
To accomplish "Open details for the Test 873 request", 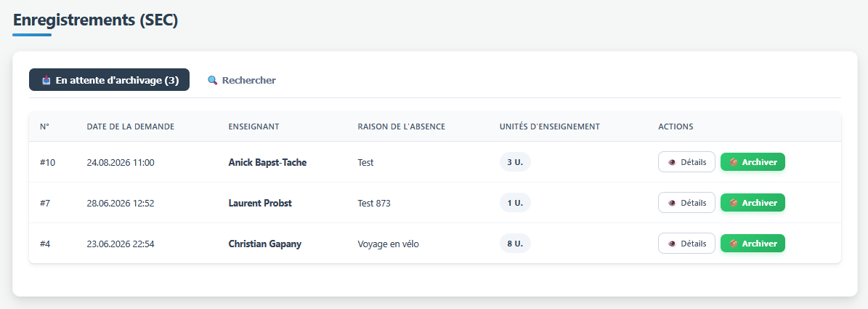I will click(686, 203).
